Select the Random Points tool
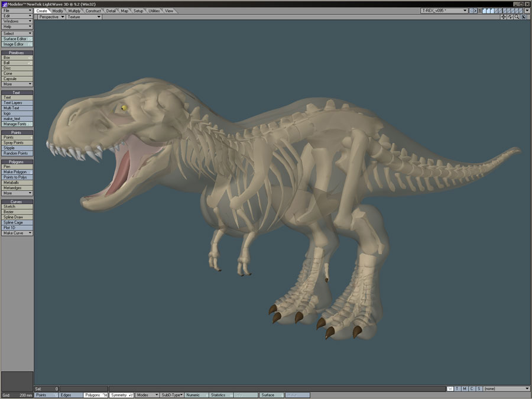 pos(17,153)
